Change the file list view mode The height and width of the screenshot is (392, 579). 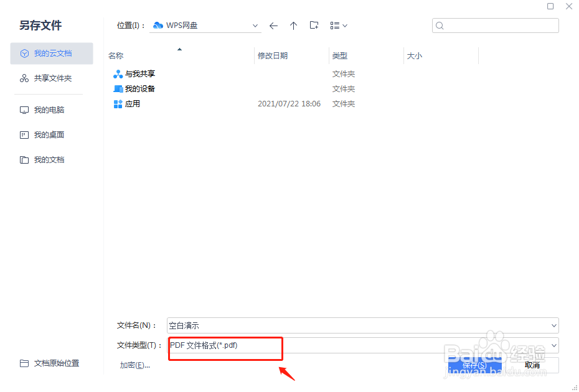[x=339, y=26]
